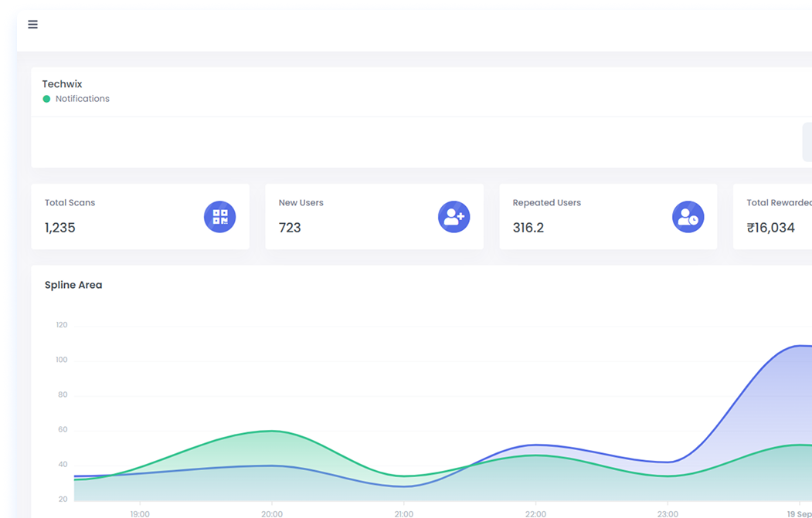812x518 pixels.
Task: Click the Techwix title
Action: tap(62, 84)
